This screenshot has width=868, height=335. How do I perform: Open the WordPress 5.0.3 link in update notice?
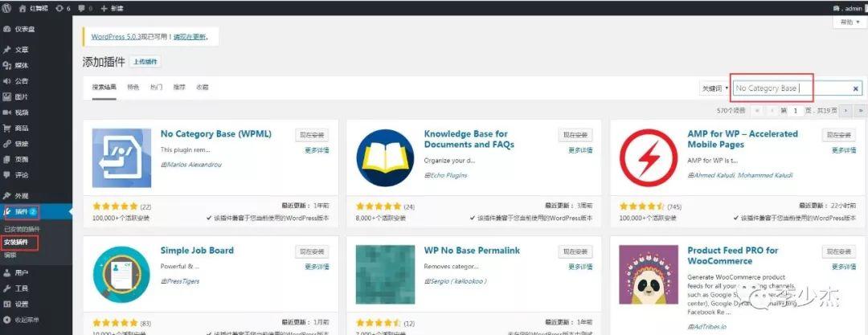pos(116,36)
